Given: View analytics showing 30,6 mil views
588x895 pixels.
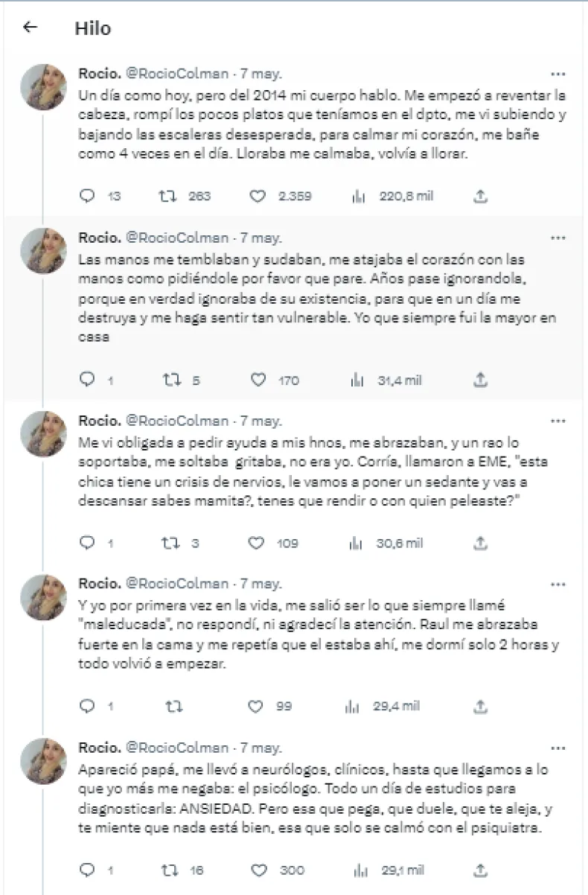Looking at the screenshot, I should click(x=357, y=543).
